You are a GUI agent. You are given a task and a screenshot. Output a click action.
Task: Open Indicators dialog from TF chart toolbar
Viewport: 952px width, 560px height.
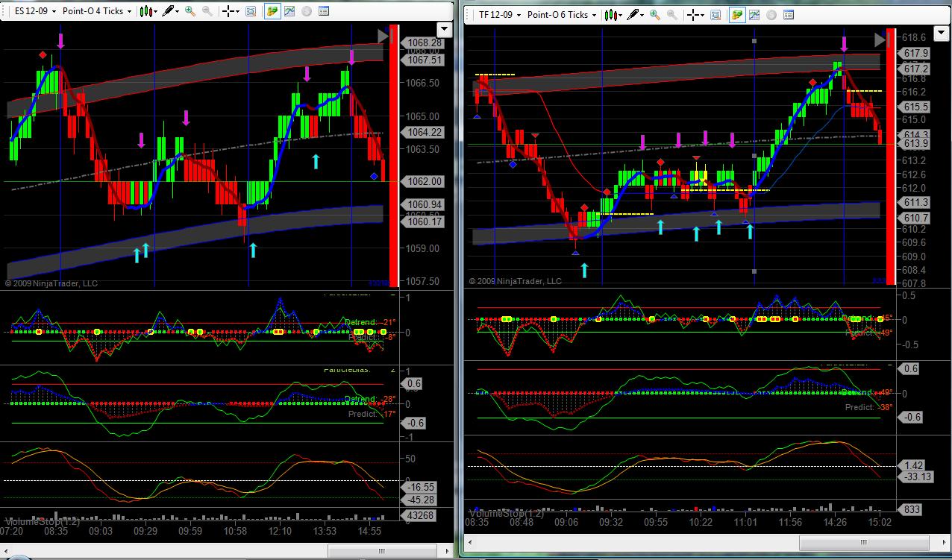(754, 14)
